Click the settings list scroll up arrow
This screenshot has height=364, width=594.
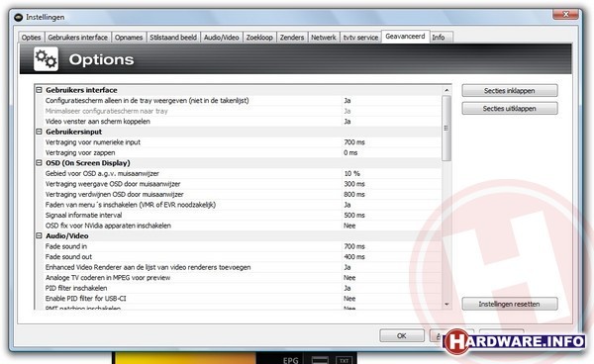(446, 90)
